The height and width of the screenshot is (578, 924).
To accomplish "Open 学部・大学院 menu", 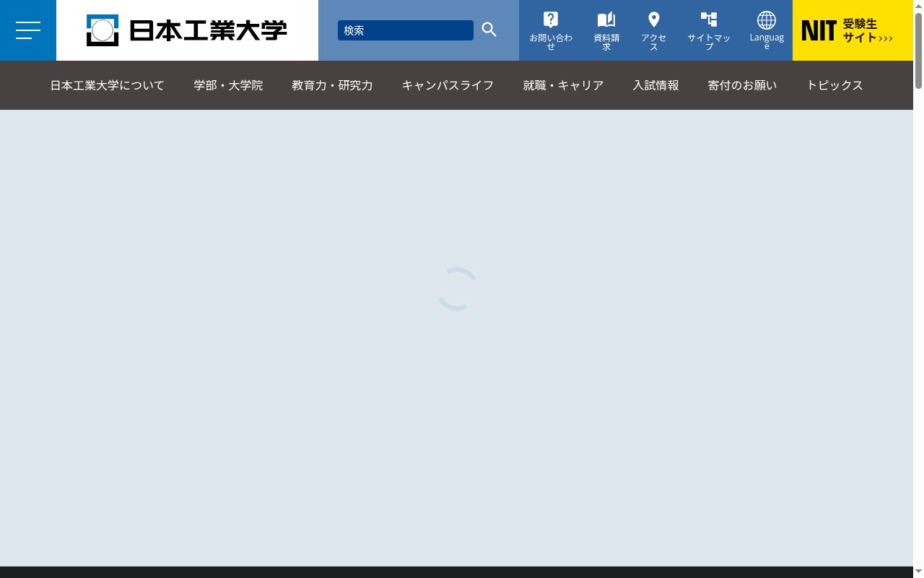I will pyautogui.click(x=228, y=85).
